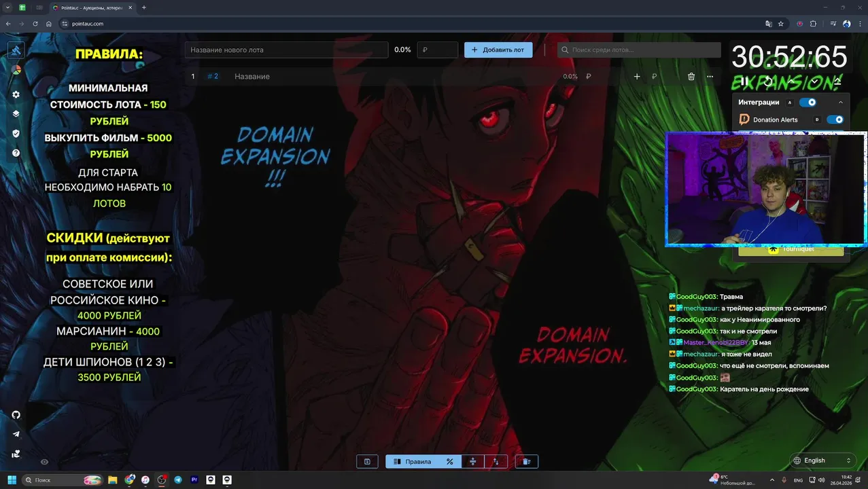Open the shield icon in the sidebar
Viewport: 868px width, 489px height.
[x=16, y=134]
